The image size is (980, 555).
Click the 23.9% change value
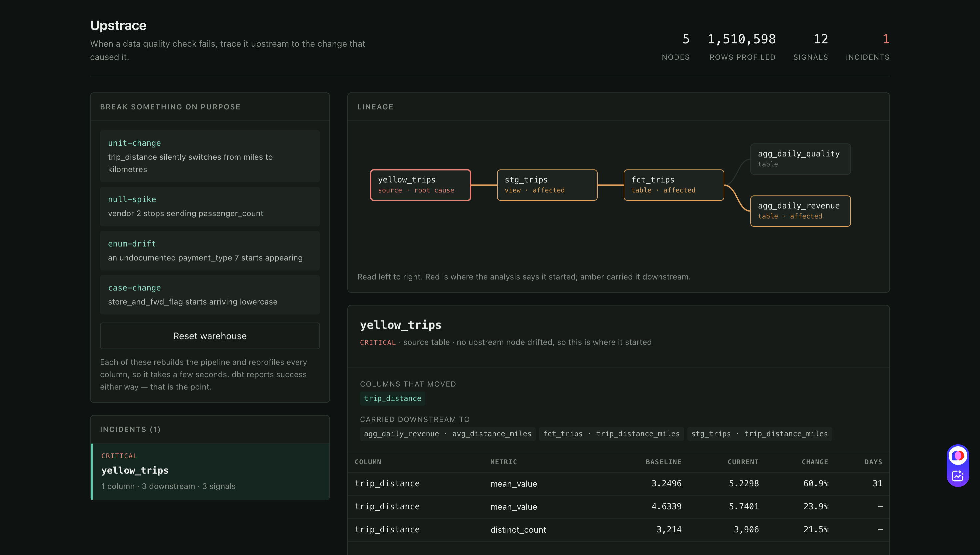[816, 507]
